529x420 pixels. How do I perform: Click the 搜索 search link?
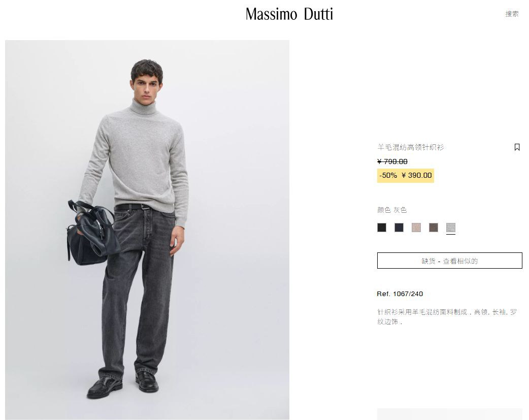(x=512, y=14)
